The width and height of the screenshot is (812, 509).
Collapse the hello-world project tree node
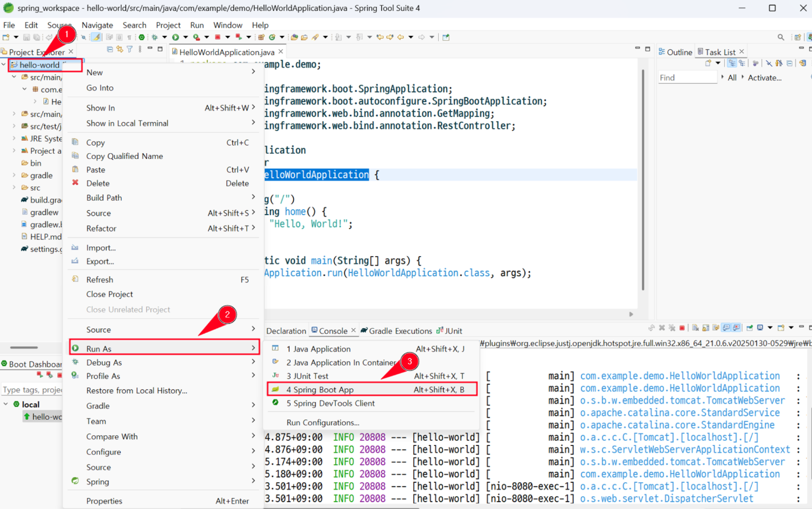pos(4,65)
